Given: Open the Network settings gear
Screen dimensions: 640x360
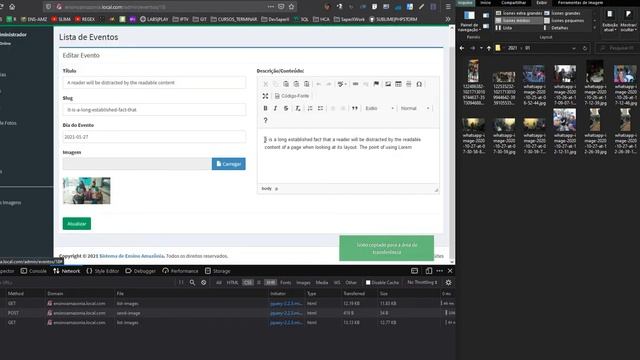Looking at the screenshot, I should pyautogui.click(x=449, y=282).
